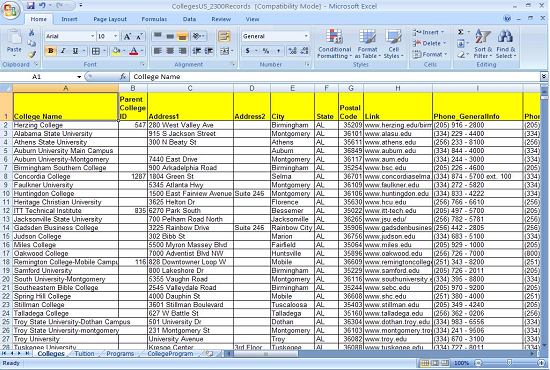Increase decimal places
The image size is (550, 370).
[292, 51]
